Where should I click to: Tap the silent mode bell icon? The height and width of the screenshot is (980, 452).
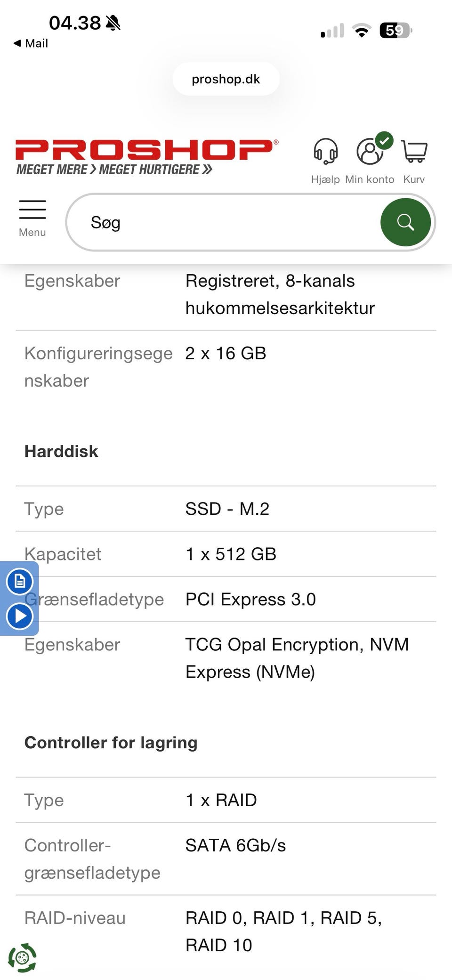113,23
